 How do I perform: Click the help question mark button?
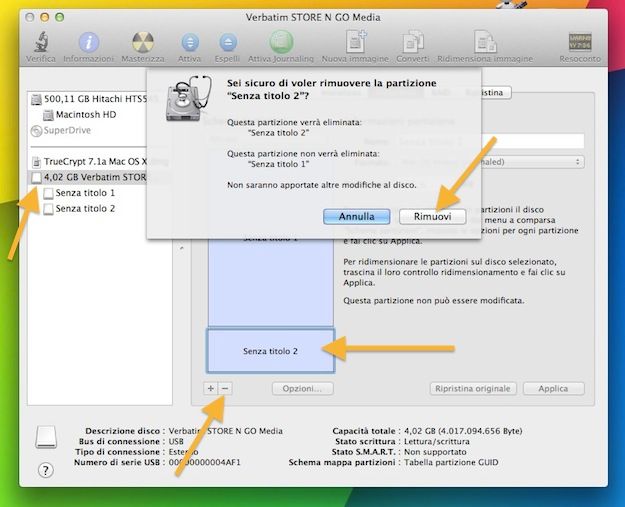45,470
